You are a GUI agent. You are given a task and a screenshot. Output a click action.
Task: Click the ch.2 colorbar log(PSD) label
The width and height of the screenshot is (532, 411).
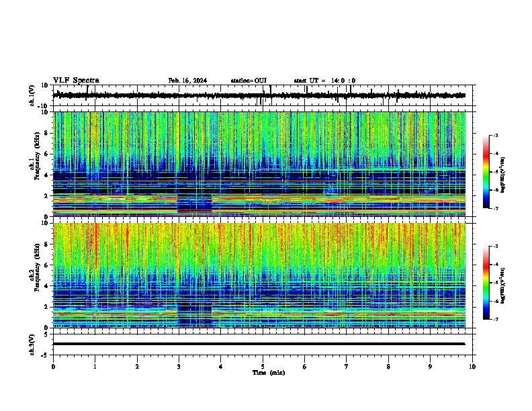pyautogui.click(x=503, y=285)
